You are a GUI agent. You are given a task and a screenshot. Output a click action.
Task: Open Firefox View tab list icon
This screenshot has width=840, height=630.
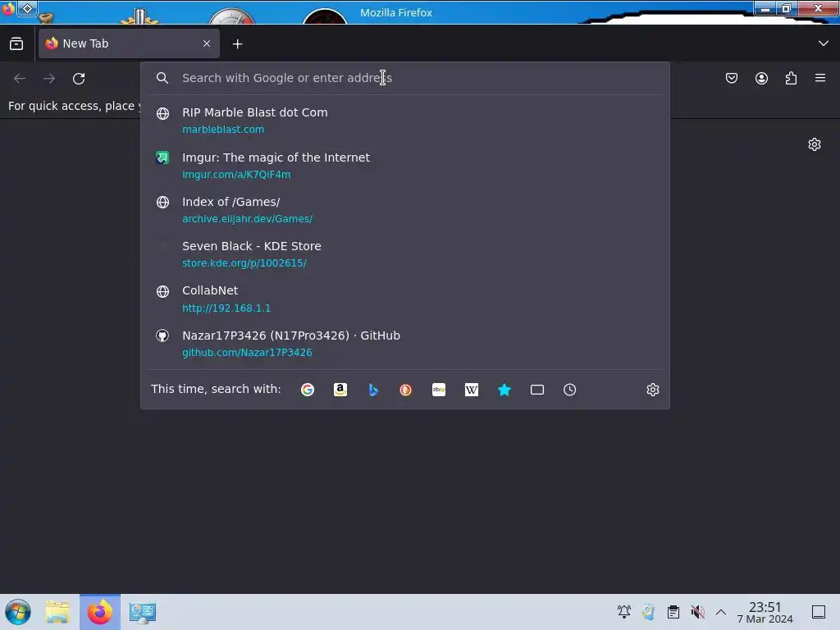coord(16,43)
